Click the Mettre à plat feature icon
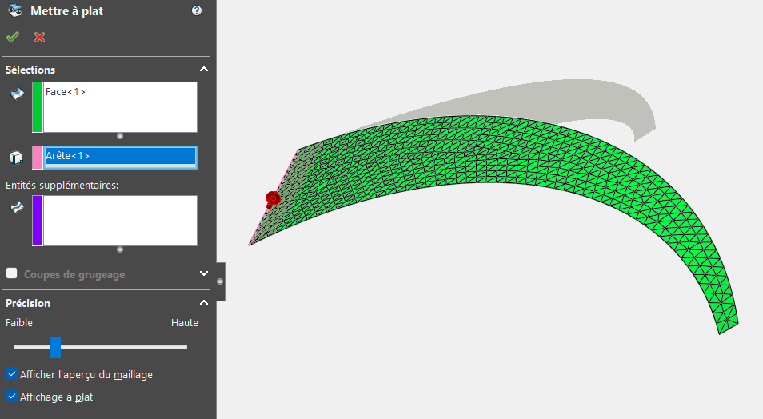The width and height of the screenshot is (763, 419). pyautogui.click(x=14, y=11)
